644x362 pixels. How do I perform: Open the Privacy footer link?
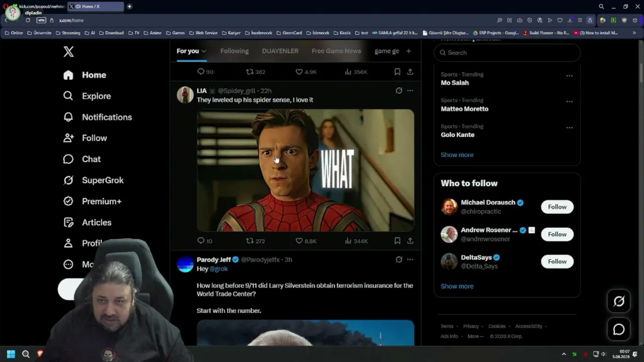click(471, 326)
